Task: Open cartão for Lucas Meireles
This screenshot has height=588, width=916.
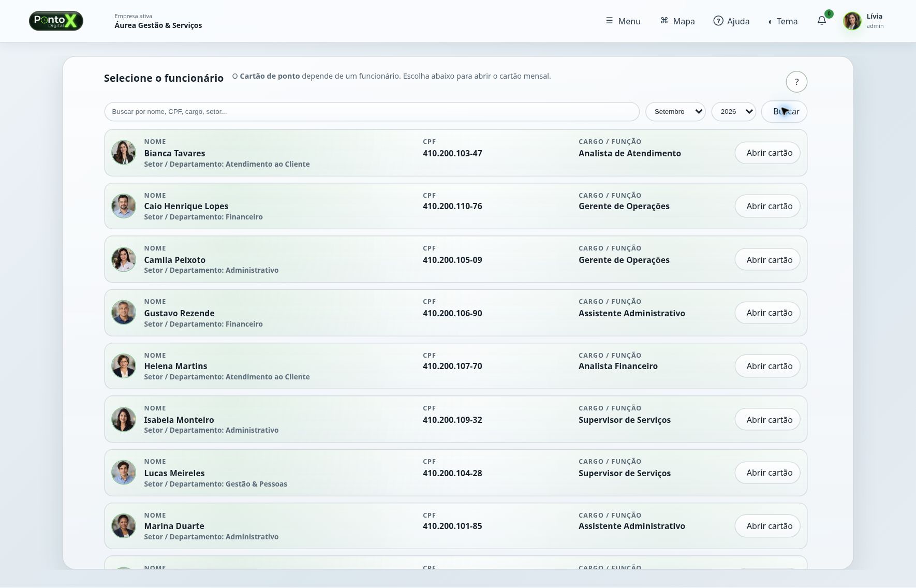Action: [767, 473]
